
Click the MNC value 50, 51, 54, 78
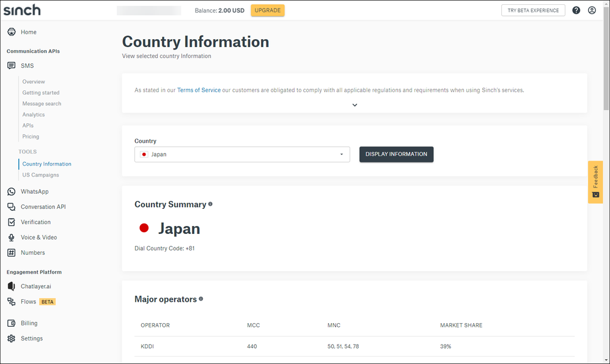coord(343,346)
